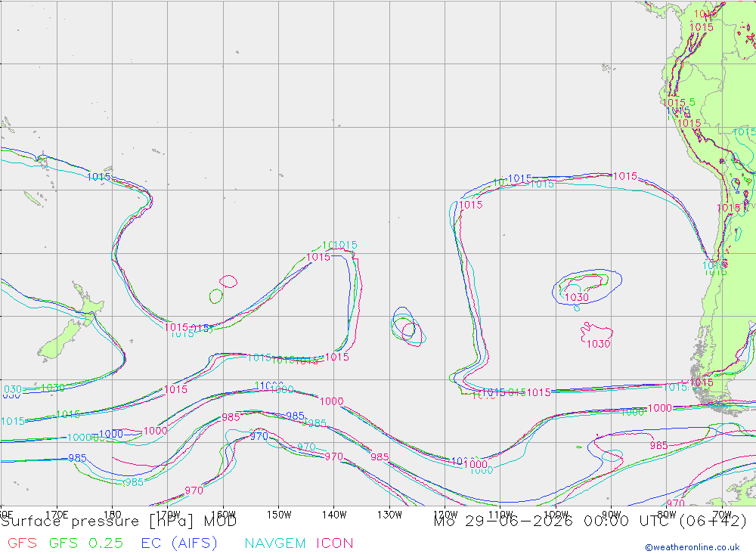Click the magenta 985 label near 160W
Screen dimensions: 756x554
point(231,417)
